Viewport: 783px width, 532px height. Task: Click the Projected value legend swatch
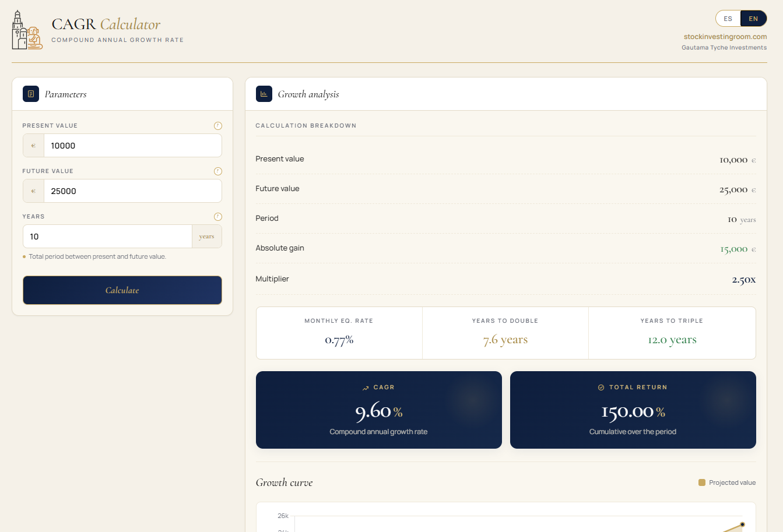702,482
